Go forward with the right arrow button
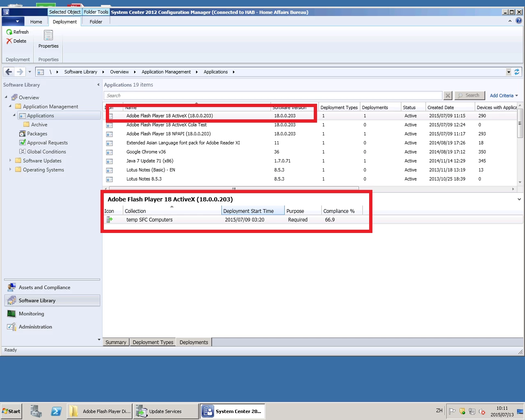Screen dimensions: 525x420 20,72
